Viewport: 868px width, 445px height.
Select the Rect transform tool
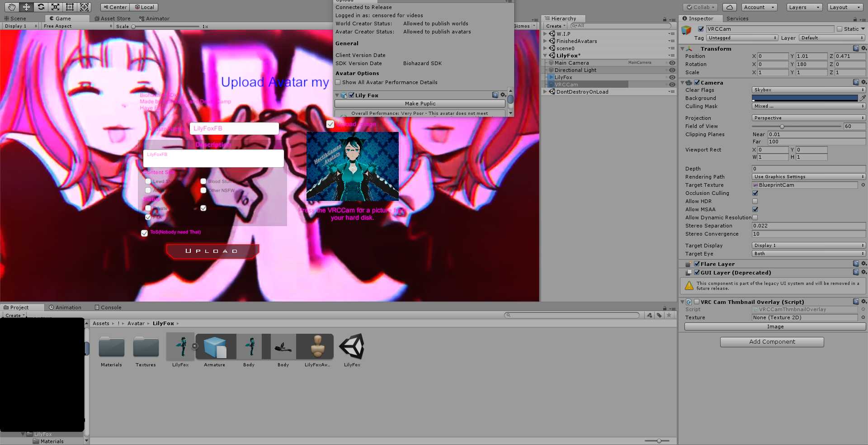pyautogui.click(x=70, y=7)
